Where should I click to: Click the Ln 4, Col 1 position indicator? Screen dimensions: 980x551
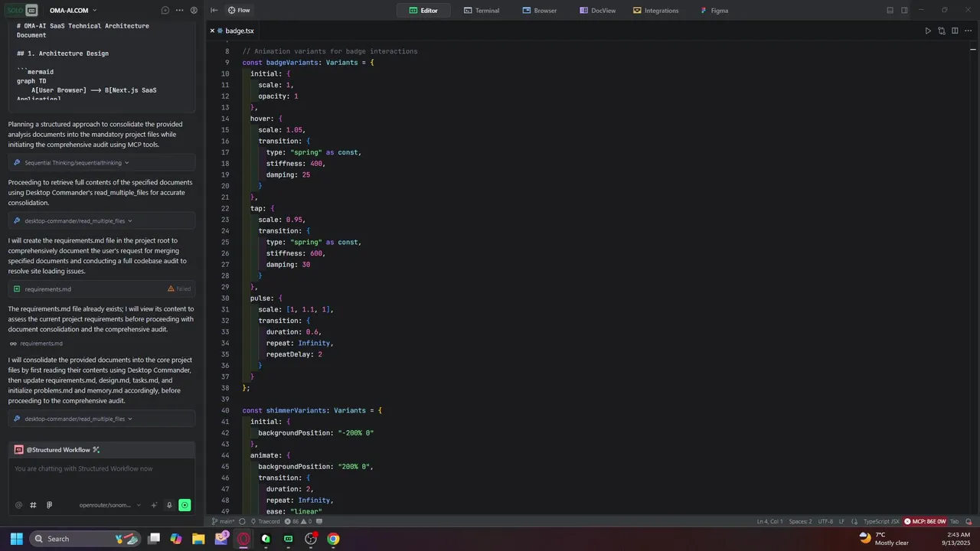point(769,521)
